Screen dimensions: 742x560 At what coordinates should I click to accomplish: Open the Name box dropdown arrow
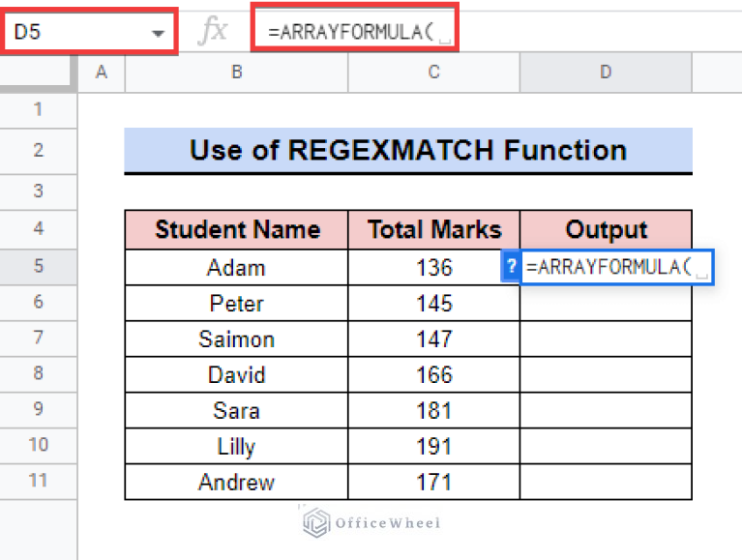159,33
